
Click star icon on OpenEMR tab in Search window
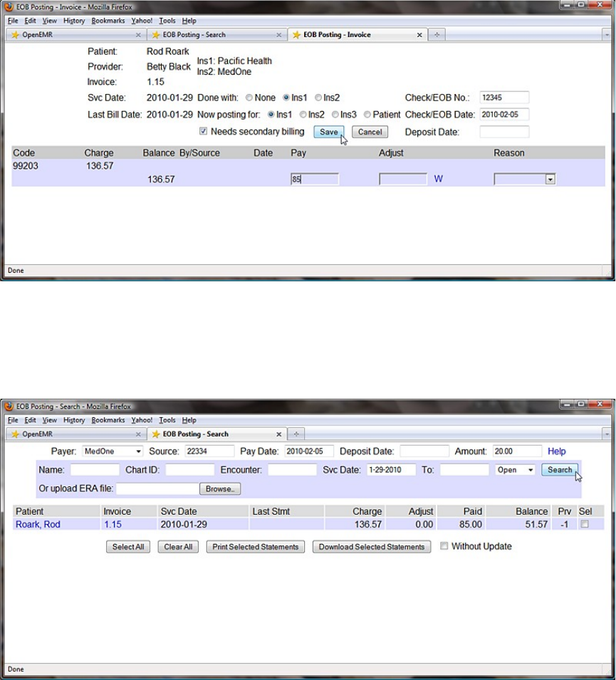(x=15, y=434)
